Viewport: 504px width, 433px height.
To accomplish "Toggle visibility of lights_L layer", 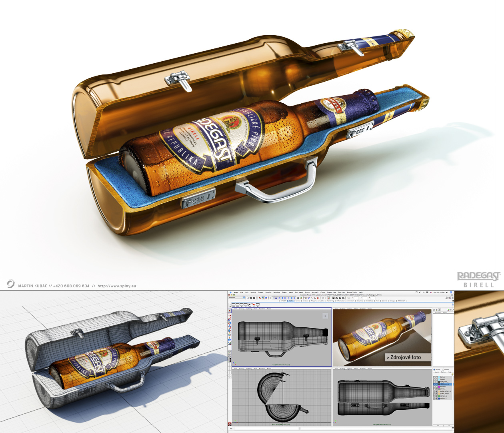I will click(434, 379).
